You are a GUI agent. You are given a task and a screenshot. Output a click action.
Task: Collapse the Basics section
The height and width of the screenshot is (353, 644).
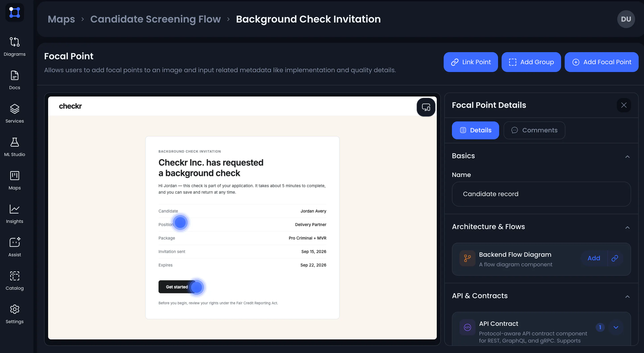point(627,156)
